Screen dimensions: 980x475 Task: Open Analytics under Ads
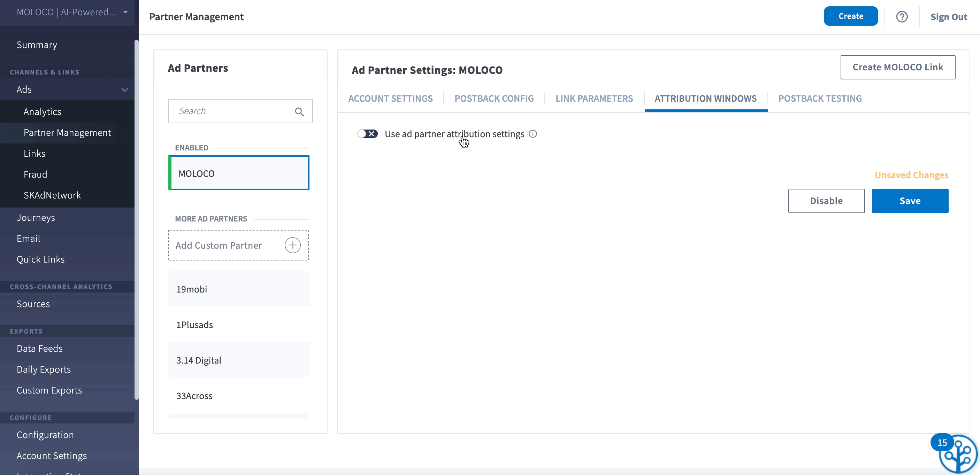pyautogui.click(x=42, y=112)
